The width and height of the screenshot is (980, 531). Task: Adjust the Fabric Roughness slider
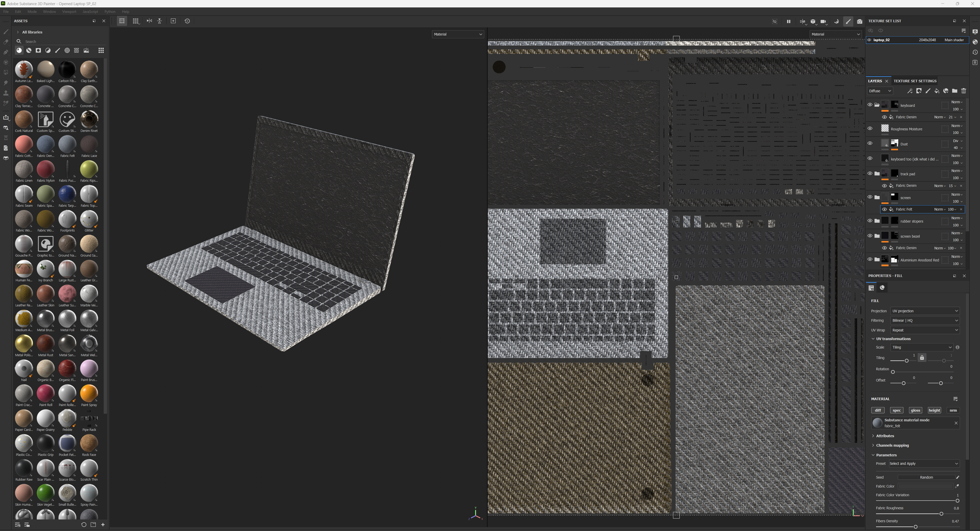pos(941,514)
